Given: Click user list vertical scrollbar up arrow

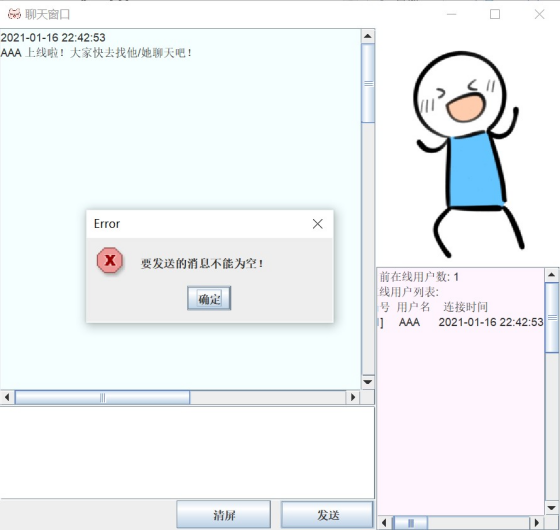Looking at the screenshot, I should click(551, 275).
